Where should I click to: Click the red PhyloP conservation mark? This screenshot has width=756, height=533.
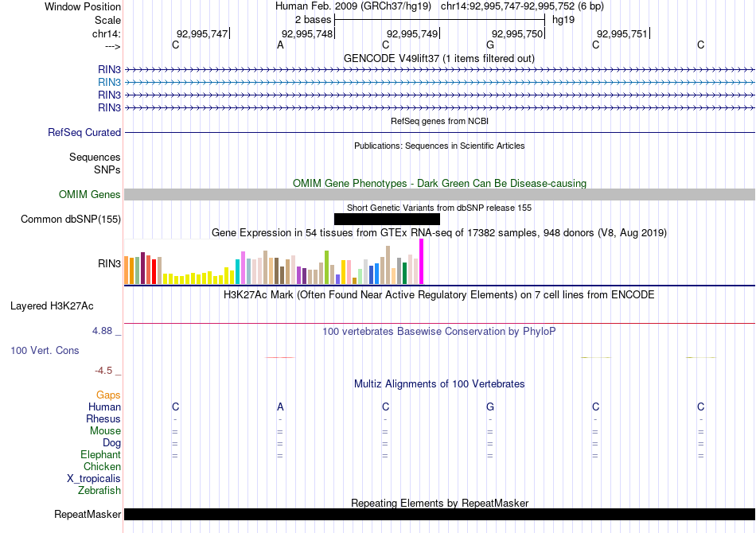point(280,357)
